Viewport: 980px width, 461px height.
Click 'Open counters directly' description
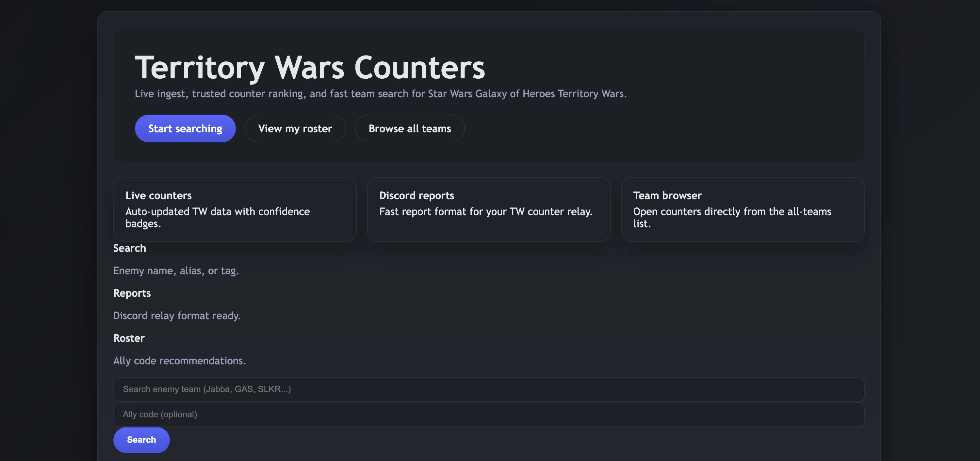click(x=732, y=217)
